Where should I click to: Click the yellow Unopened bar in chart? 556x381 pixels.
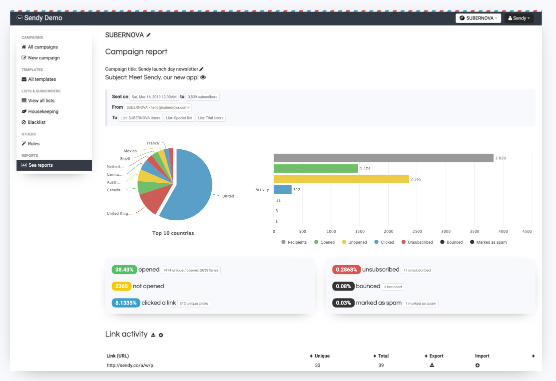(341, 179)
